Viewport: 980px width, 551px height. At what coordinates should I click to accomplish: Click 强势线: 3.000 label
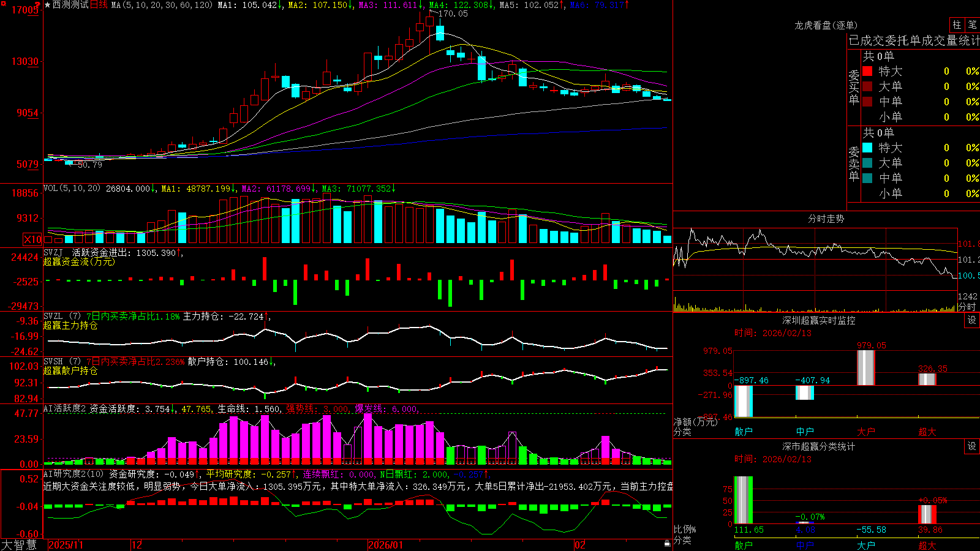pos(318,409)
